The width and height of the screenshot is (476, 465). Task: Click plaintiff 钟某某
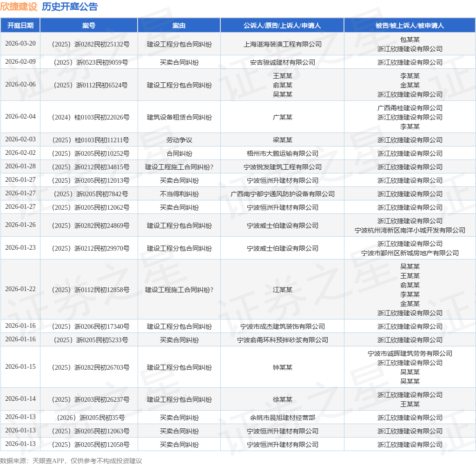pos(282,367)
